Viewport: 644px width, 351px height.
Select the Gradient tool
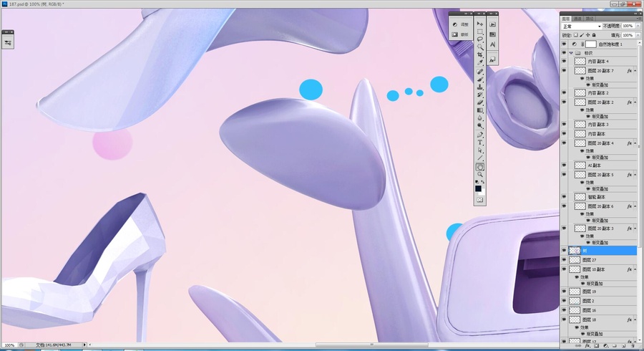click(x=479, y=110)
